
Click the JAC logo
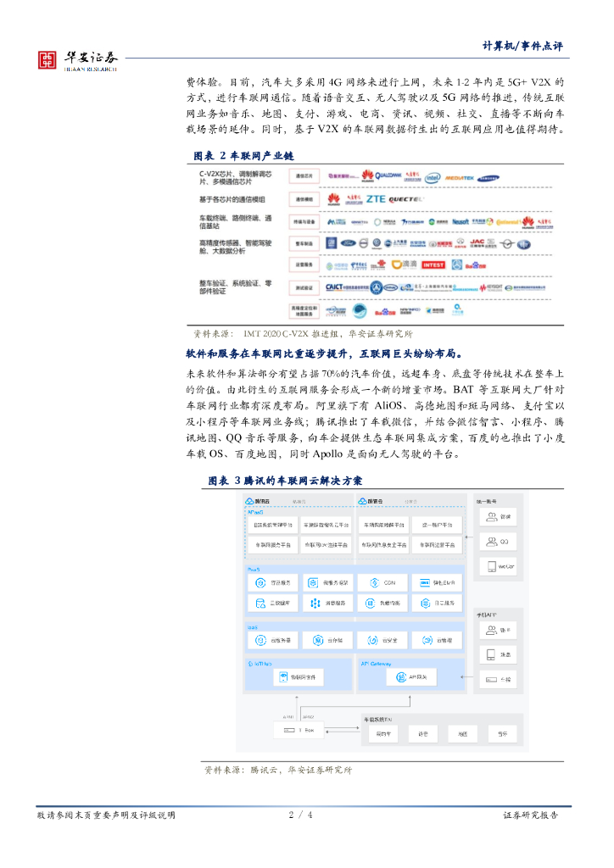[x=477, y=242]
